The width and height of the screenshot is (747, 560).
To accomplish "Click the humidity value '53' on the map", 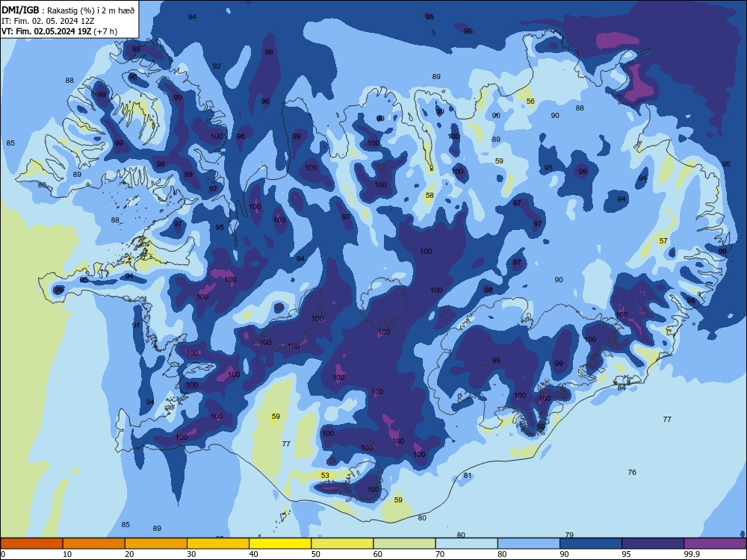I will click(325, 475).
